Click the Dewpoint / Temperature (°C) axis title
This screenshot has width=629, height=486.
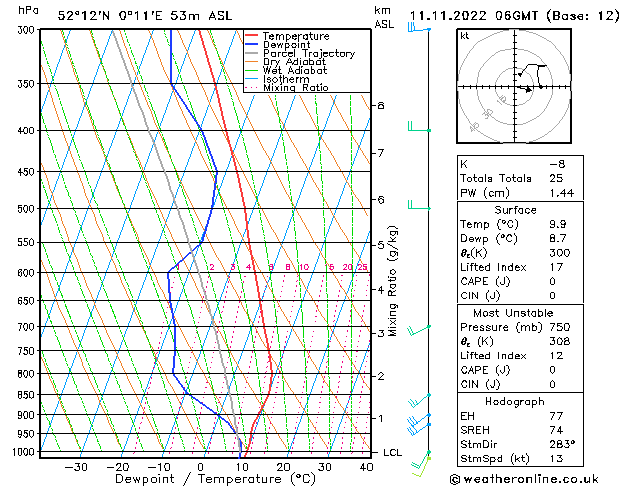pyautogui.click(x=215, y=479)
